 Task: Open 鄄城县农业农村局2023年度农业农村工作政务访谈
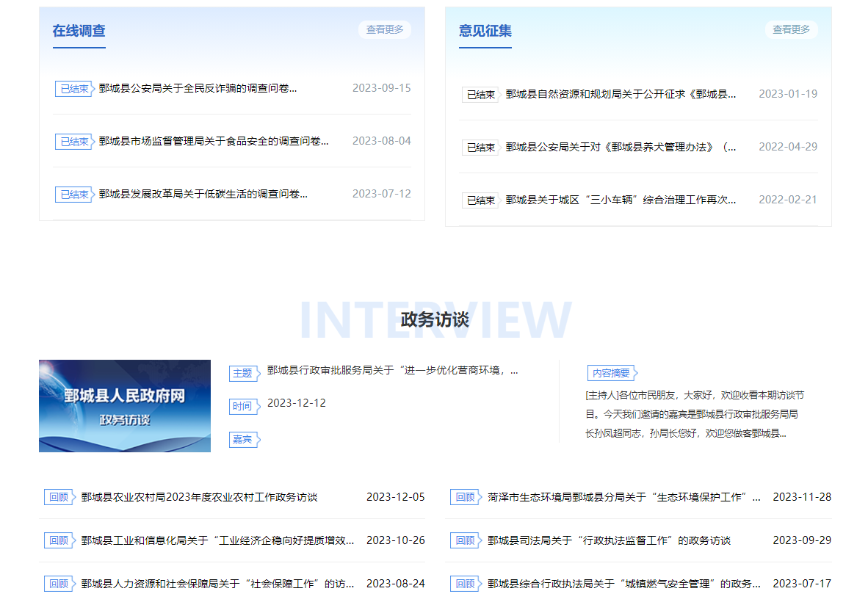click(199, 497)
